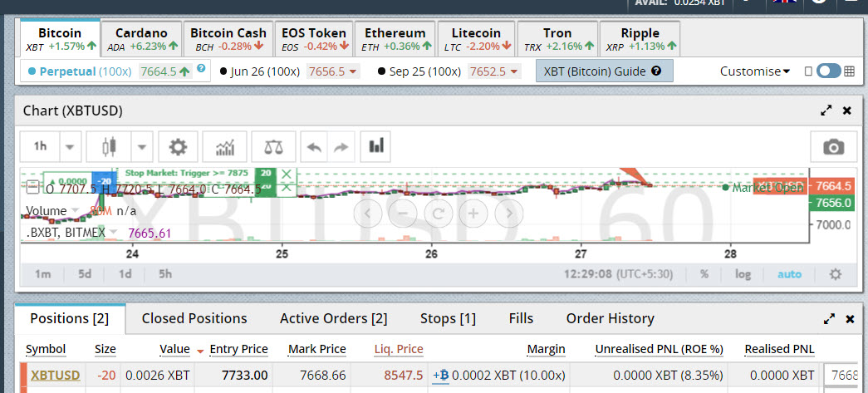The width and height of the screenshot is (868, 393).
Task: Click the bar-chart depth icon
Action: (x=376, y=146)
